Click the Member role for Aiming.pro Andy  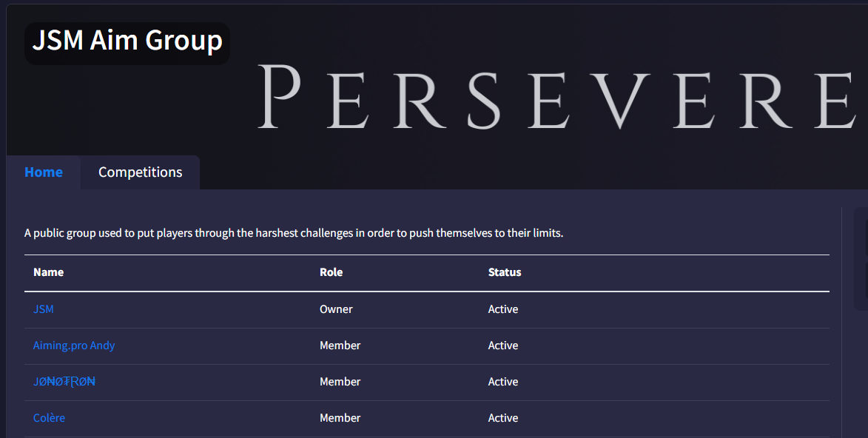click(x=340, y=346)
